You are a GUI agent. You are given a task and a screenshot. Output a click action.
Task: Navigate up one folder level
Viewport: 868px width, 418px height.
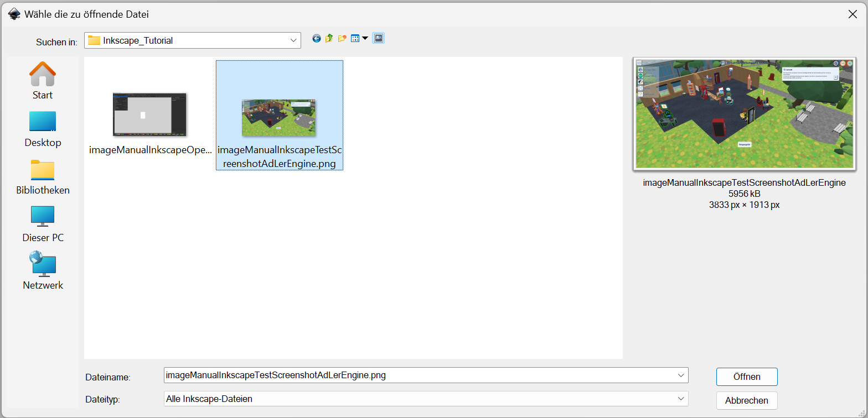tap(329, 39)
